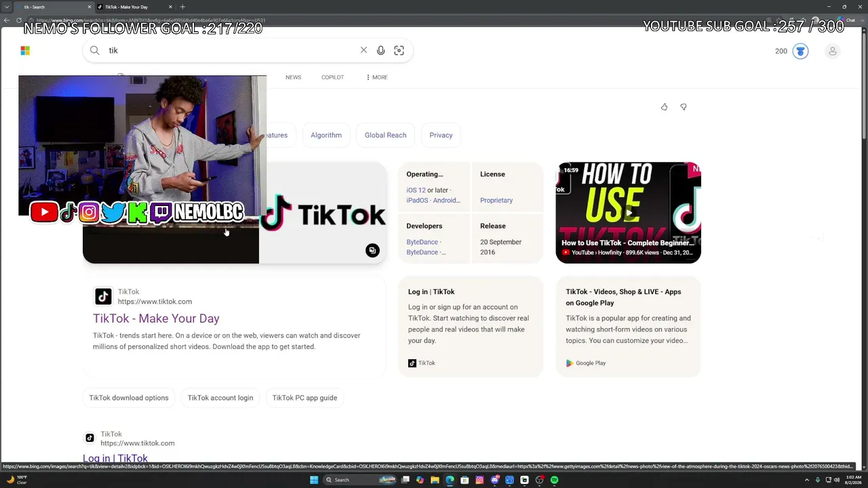
Task: Open a new browser tab
Action: pyautogui.click(x=182, y=7)
